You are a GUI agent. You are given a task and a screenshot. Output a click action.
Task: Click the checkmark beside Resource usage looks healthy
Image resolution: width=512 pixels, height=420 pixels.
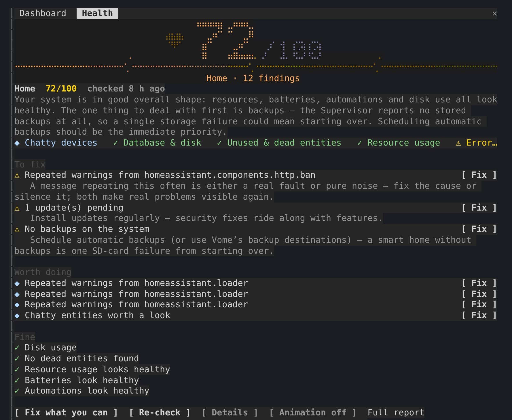17,370
